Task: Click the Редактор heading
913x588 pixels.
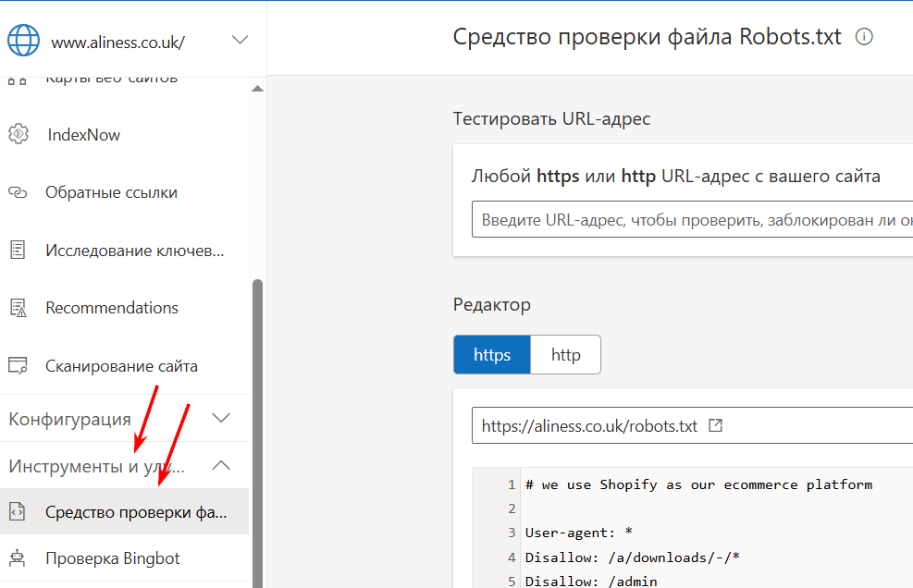Action: tap(492, 304)
